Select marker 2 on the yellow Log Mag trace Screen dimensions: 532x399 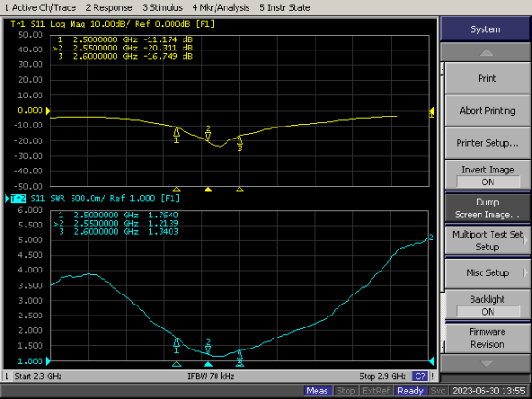(x=208, y=133)
